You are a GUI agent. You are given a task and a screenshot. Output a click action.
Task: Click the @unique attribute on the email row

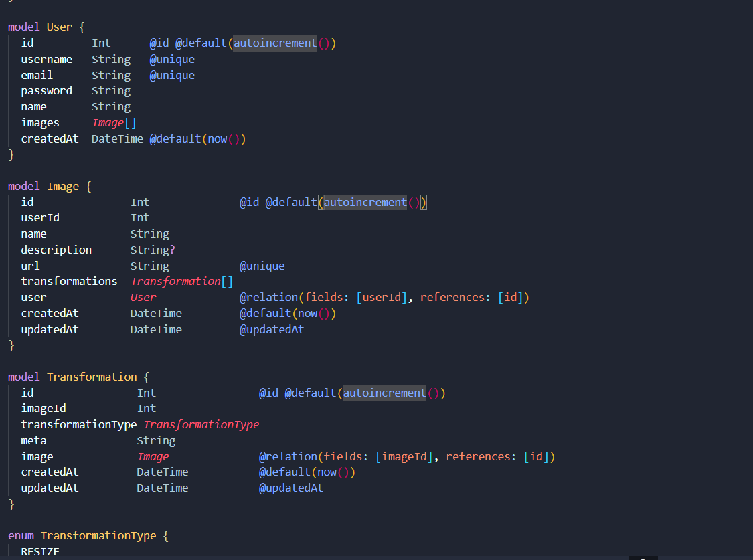172,76
